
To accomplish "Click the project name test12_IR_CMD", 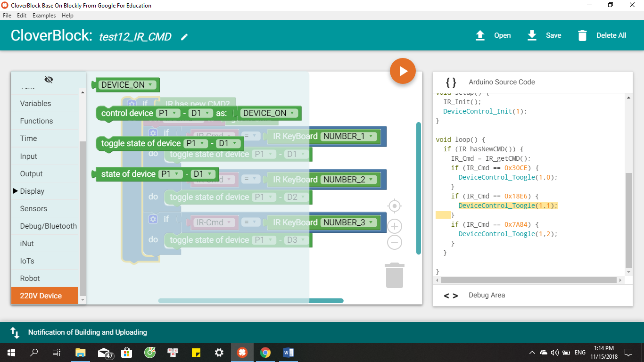I will coord(135,37).
